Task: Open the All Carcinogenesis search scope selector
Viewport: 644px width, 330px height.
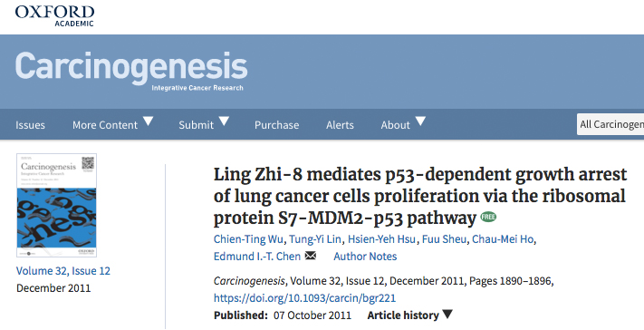Action: point(610,124)
